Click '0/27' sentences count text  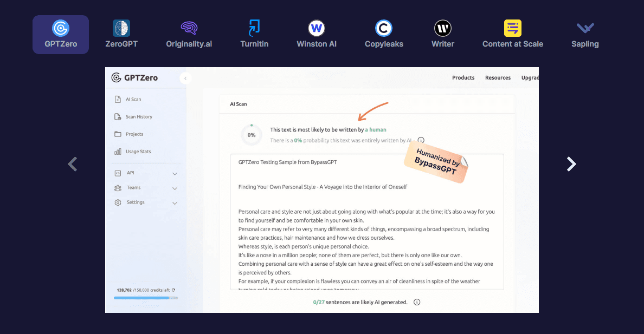pos(319,302)
